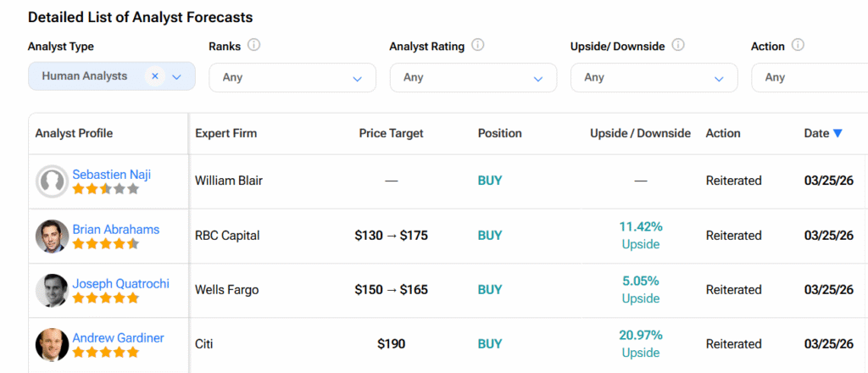The image size is (868, 373).
Task: Sort by Date using blue arrow
Action: [837, 133]
